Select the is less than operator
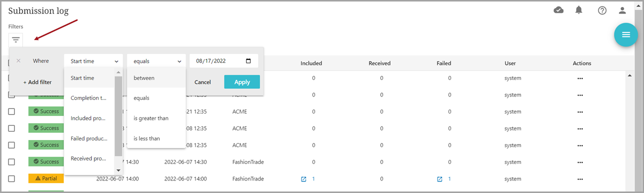 pos(156,138)
